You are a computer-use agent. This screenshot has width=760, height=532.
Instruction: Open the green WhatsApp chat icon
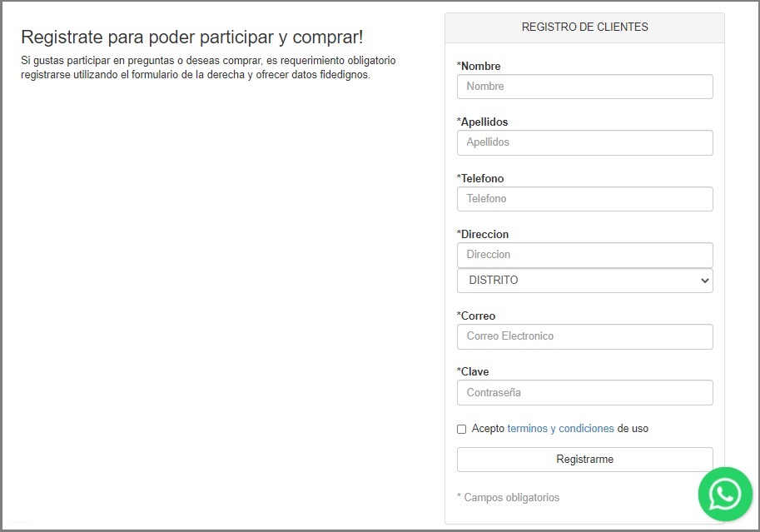[x=725, y=495]
